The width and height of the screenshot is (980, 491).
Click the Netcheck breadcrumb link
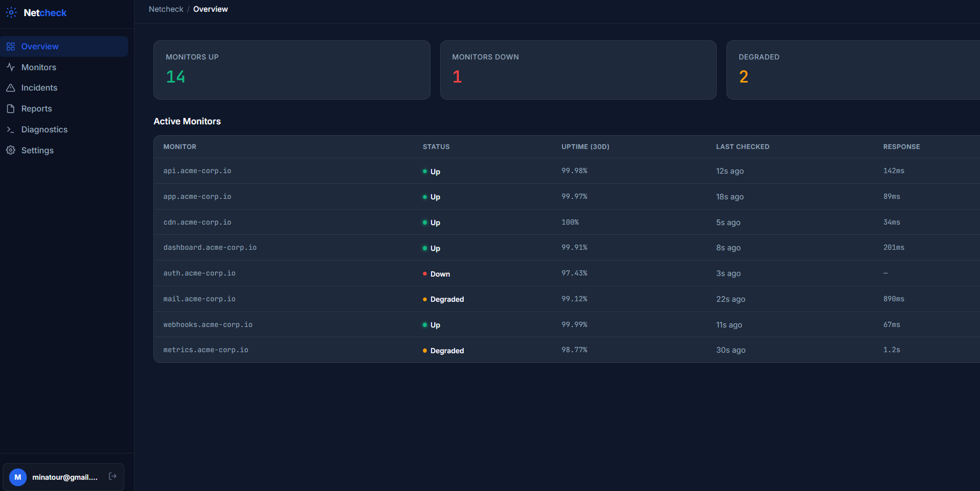point(166,9)
